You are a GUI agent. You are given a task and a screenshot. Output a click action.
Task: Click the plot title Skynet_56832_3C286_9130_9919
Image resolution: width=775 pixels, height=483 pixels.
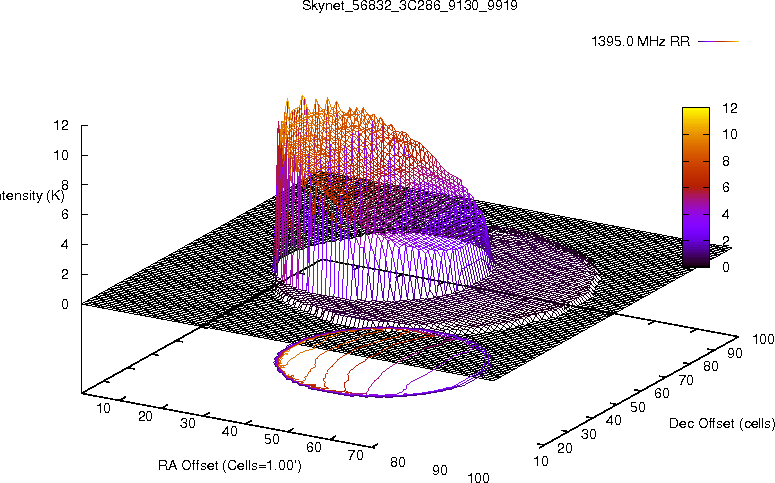410,6
